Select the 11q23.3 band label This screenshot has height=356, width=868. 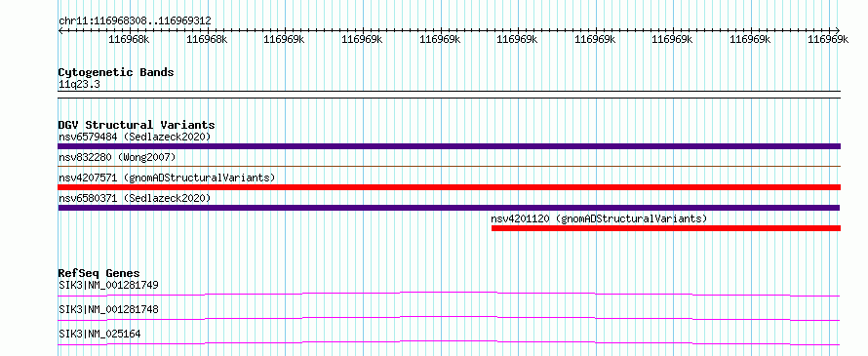click(79, 84)
